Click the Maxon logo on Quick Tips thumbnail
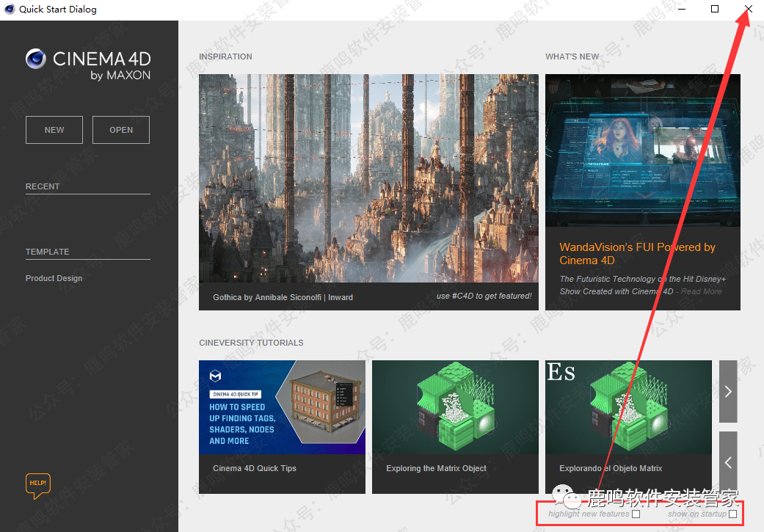This screenshot has width=764, height=532. pos(215,376)
